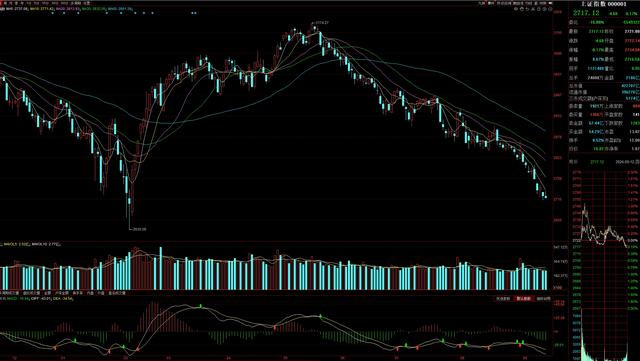Click the -4.68 price change value
The width and height of the screenshot is (640, 361).
612,13
